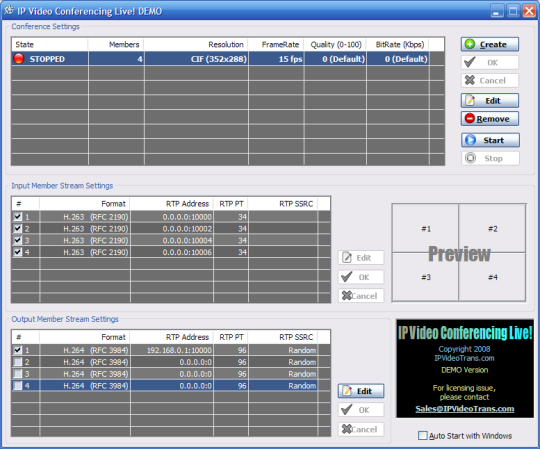Select input RTP address 0.0.0.0:10004
The width and height of the screenshot is (540, 449).
172,240
